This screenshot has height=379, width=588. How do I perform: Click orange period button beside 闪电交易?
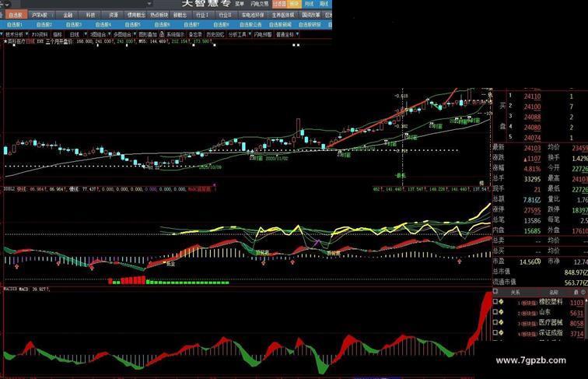pos(280,4)
